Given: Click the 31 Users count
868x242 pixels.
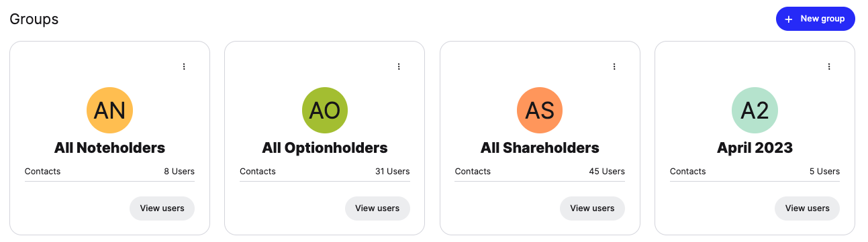Looking at the screenshot, I should 392,171.
